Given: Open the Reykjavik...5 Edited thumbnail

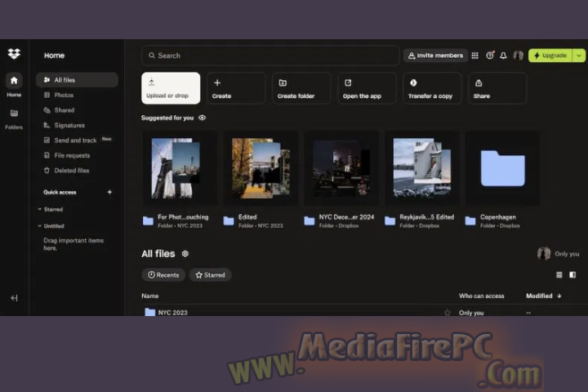Looking at the screenshot, I should (x=422, y=168).
